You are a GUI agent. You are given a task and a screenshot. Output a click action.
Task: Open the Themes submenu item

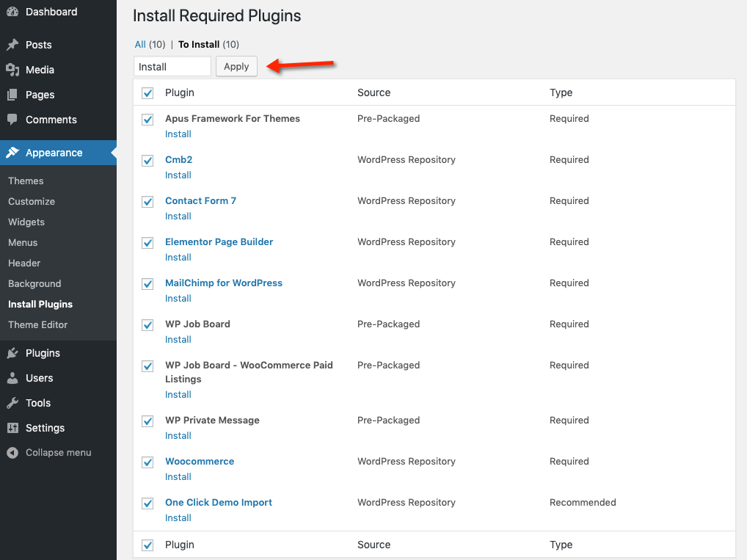click(26, 181)
